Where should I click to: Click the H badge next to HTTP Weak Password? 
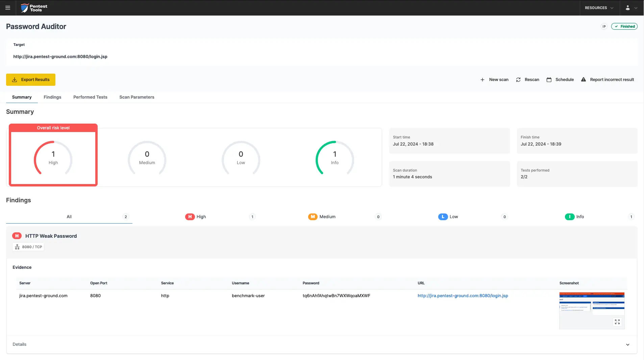[x=17, y=236]
